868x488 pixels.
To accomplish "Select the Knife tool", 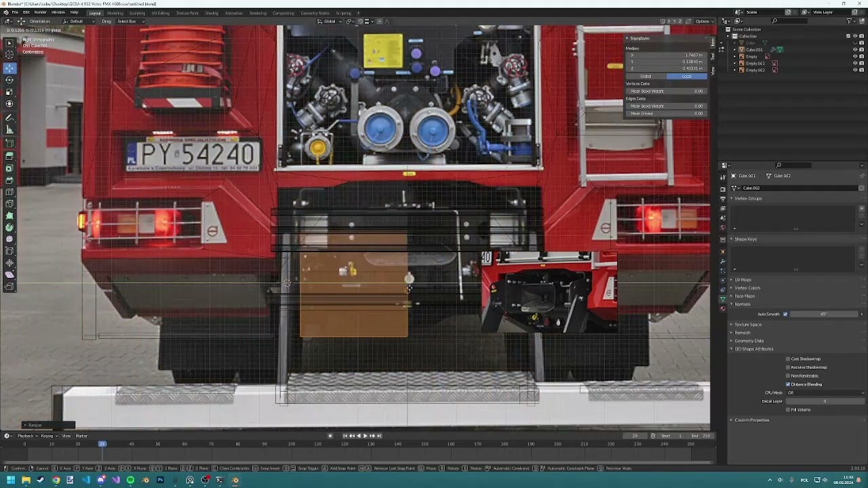I will coord(9,204).
